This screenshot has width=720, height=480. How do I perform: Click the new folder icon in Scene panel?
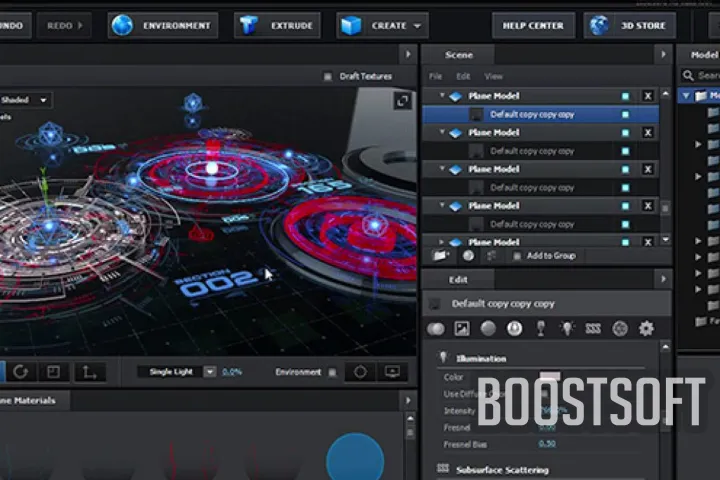(440, 255)
